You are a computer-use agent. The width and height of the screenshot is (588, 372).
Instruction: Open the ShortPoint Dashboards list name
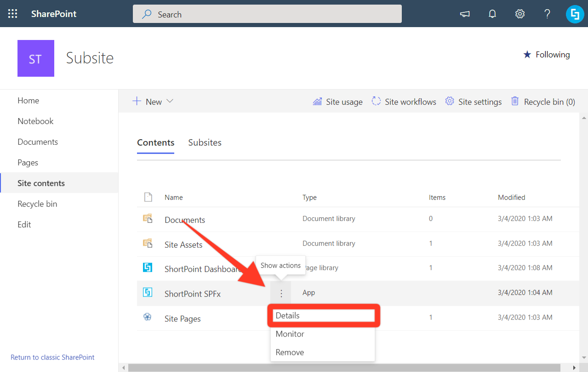[203, 269]
